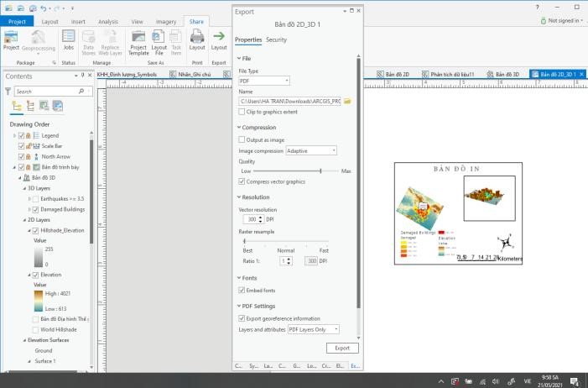The height and width of the screenshot is (388, 588).
Task: Switch to the Insert ribbon tab
Action: click(78, 22)
